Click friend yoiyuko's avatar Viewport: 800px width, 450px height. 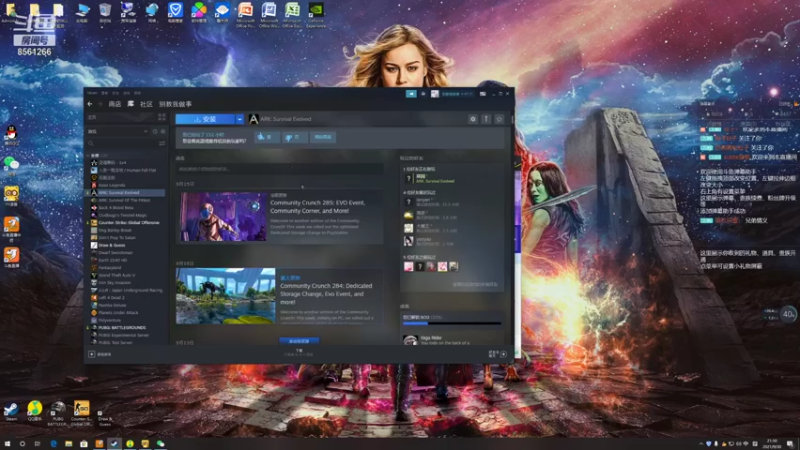coord(408,241)
